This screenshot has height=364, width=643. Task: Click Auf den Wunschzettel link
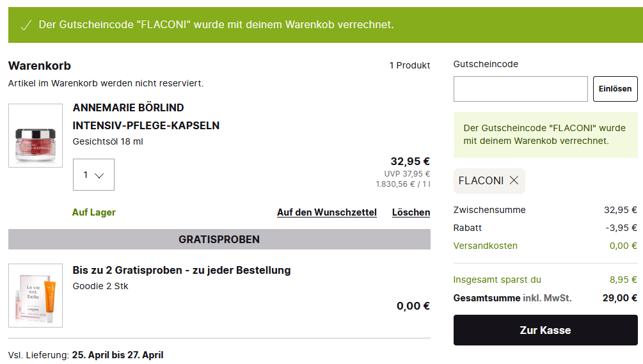326,212
